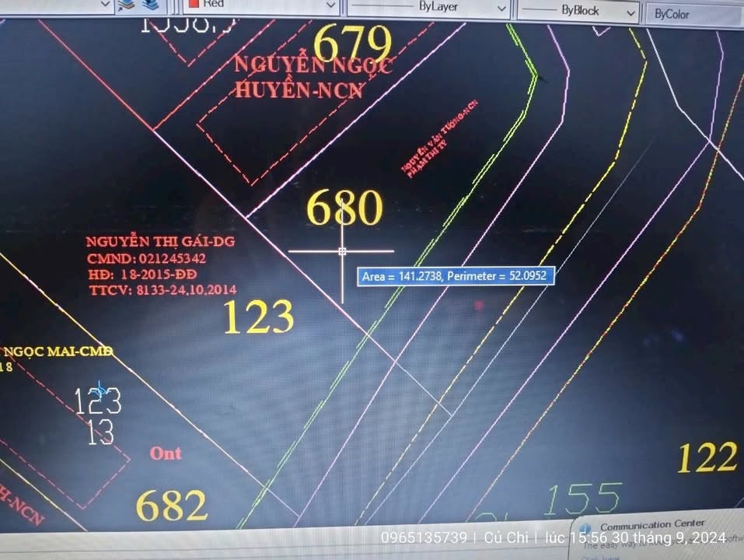Image resolution: width=744 pixels, height=560 pixels.
Task: Click parcel number 680 text
Action: point(345,206)
